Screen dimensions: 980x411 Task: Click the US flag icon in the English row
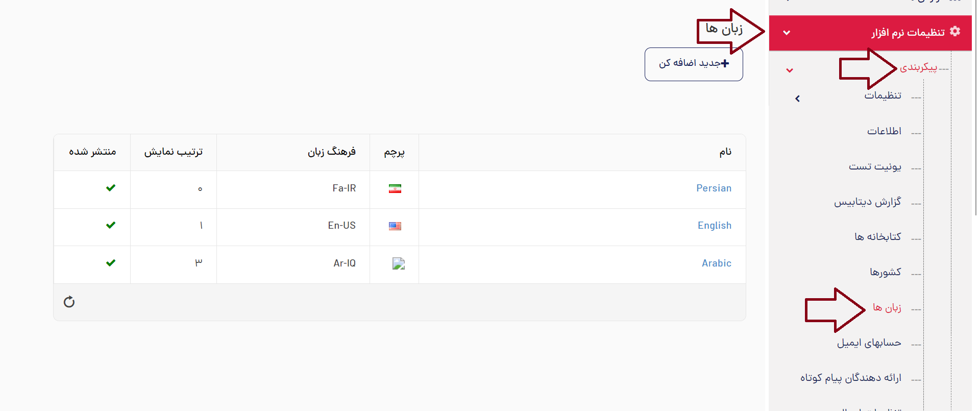[395, 226]
